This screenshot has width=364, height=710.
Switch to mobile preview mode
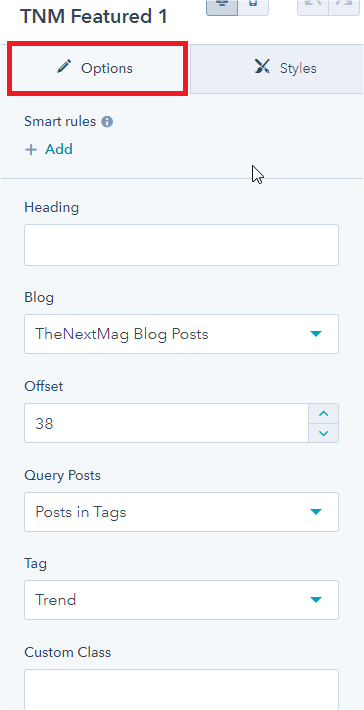253,7
